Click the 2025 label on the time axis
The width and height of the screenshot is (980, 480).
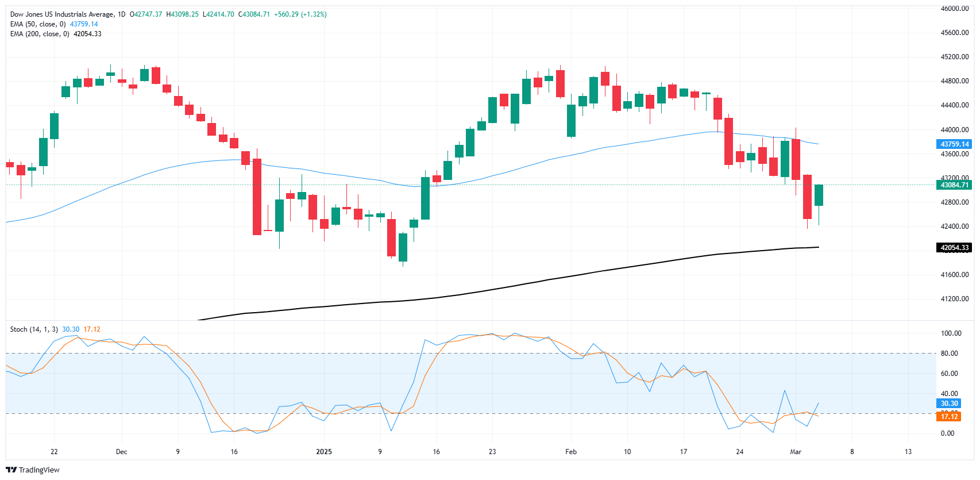pyautogui.click(x=324, y=452)
